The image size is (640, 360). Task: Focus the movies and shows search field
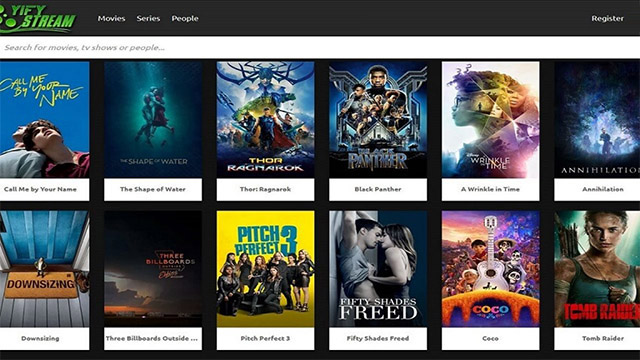[x=320, y=47]
